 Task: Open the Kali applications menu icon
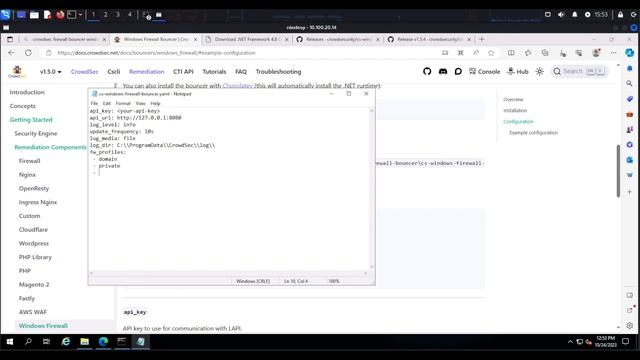(5, 15)
